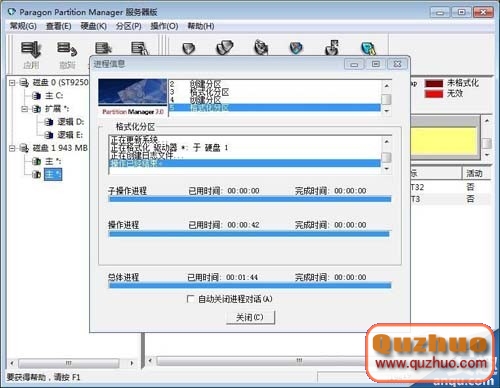Click the shield with arrow toolbar icon

click(x=332, y=48)
